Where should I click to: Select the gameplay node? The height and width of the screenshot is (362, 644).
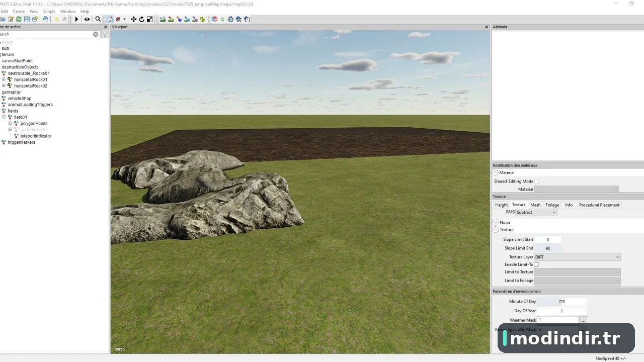[x=11, y=93]
